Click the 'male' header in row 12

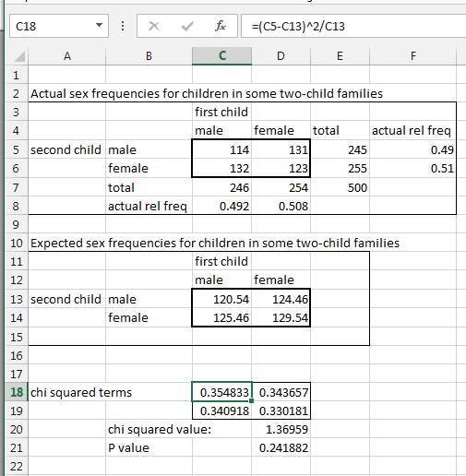(209, 280)
